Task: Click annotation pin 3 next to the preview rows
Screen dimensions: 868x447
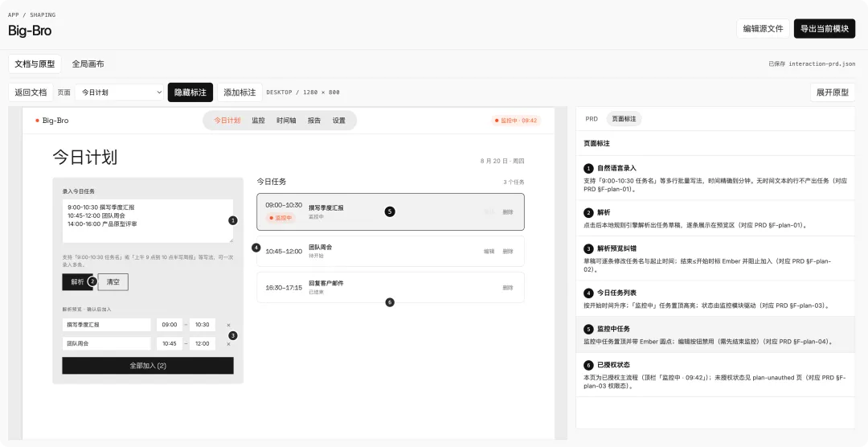Action: tap(233, 336)
